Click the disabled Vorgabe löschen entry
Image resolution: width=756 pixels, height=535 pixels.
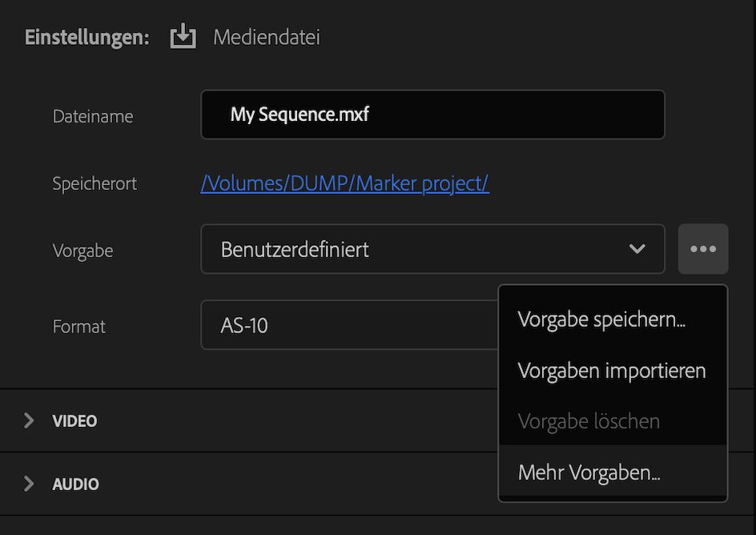coord(587,420)
